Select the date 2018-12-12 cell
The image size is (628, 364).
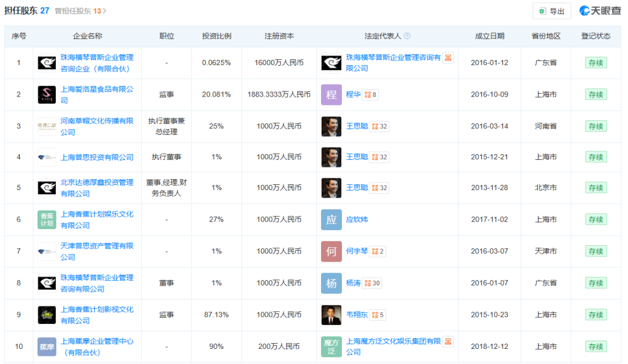[x=490, y=347]
